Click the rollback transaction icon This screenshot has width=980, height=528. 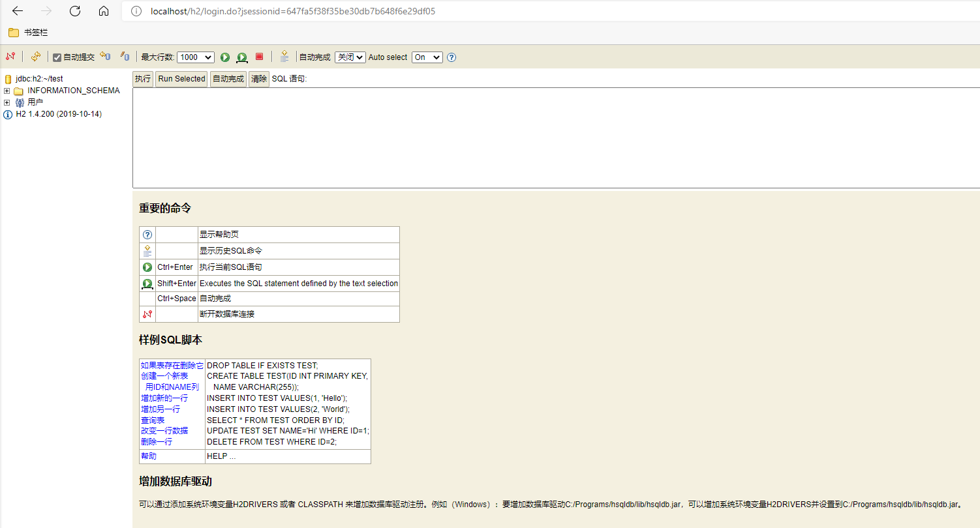[124, 57]
